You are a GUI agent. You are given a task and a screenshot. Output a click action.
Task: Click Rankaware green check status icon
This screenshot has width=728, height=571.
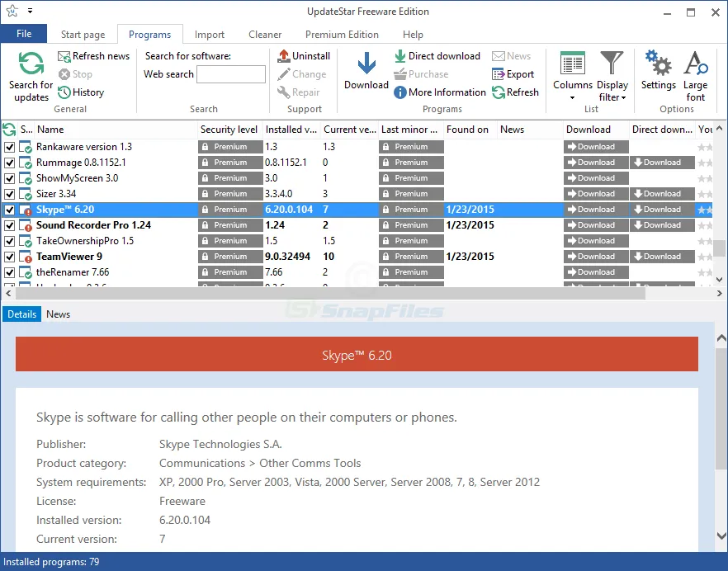click(26, 147)
